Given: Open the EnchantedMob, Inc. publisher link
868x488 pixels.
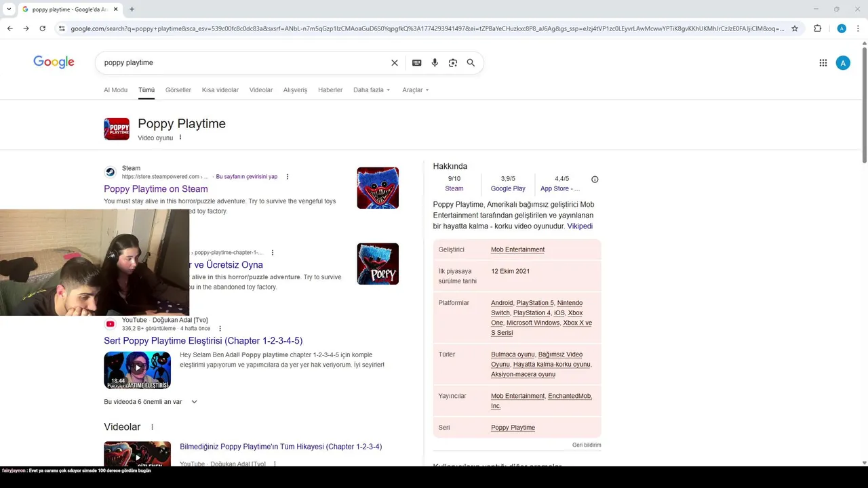Looking at the screenshot, I should pos(541,401).
